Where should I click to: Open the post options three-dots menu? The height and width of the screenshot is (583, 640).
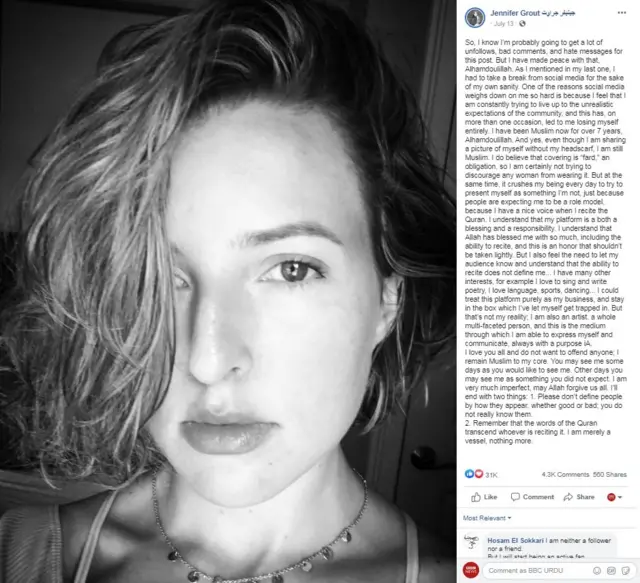tap(622, 13)
